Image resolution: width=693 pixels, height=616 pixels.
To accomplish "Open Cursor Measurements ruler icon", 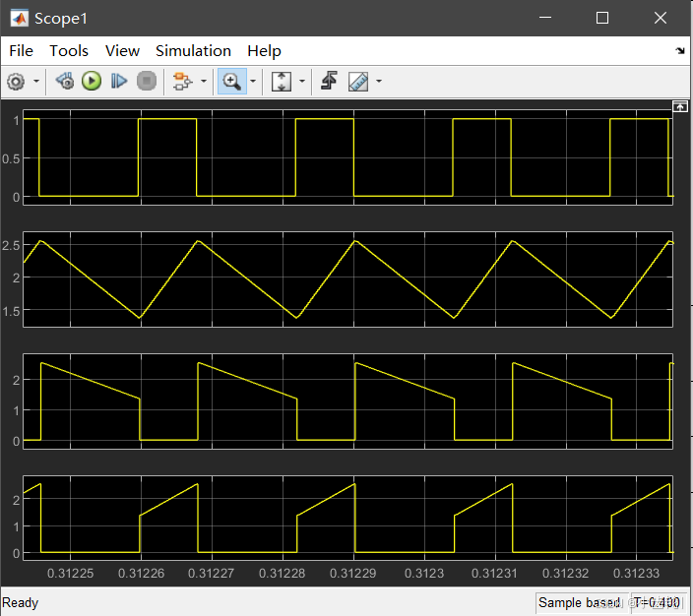I will (358, 82).
